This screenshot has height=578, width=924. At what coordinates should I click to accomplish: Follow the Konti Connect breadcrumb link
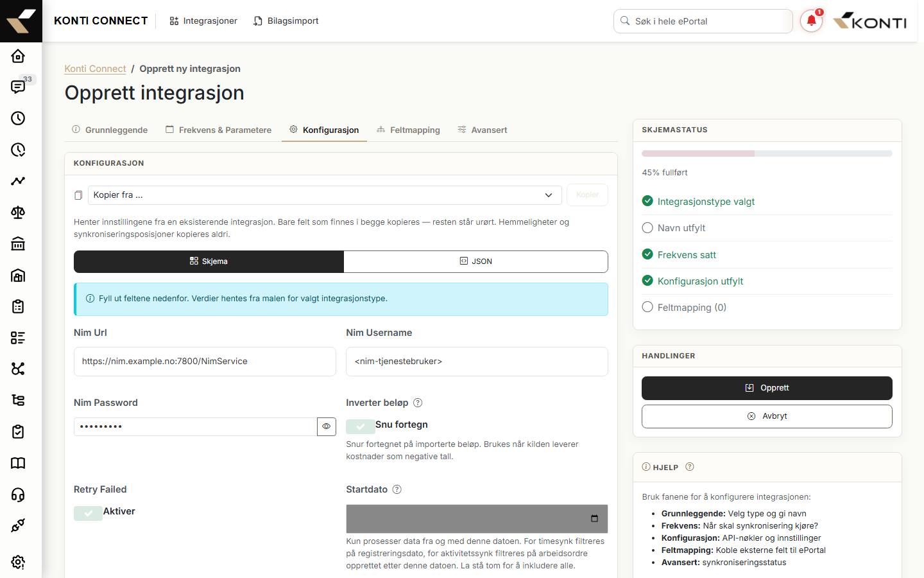click(95, 69)
